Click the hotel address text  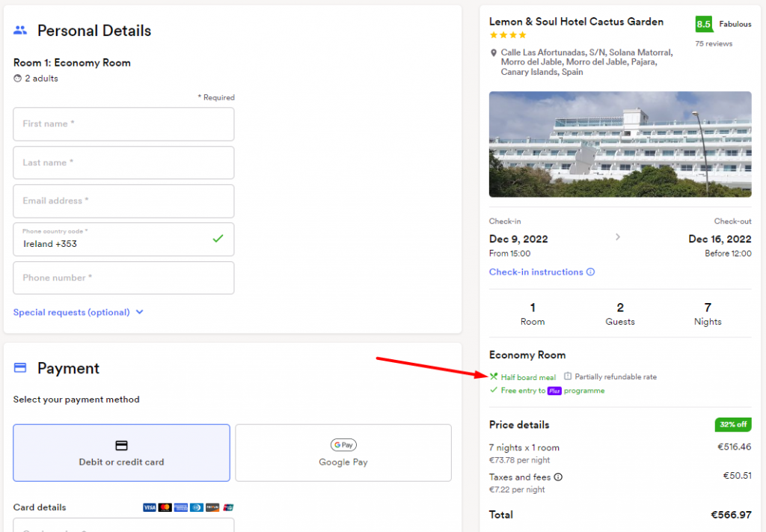(586, 62)
